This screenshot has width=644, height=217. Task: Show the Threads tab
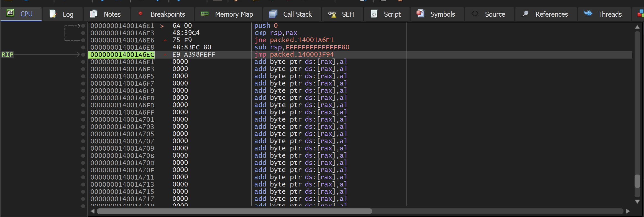click(604, 14)
